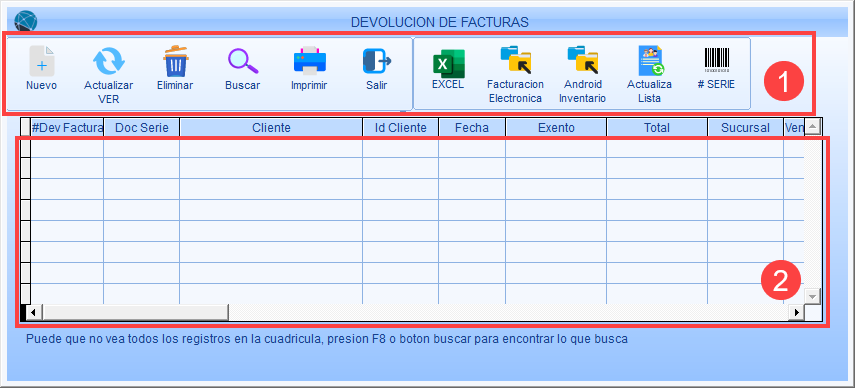Click the grid's vertical scroll down arrow
855x388 pixels.
tap(812, 296)
